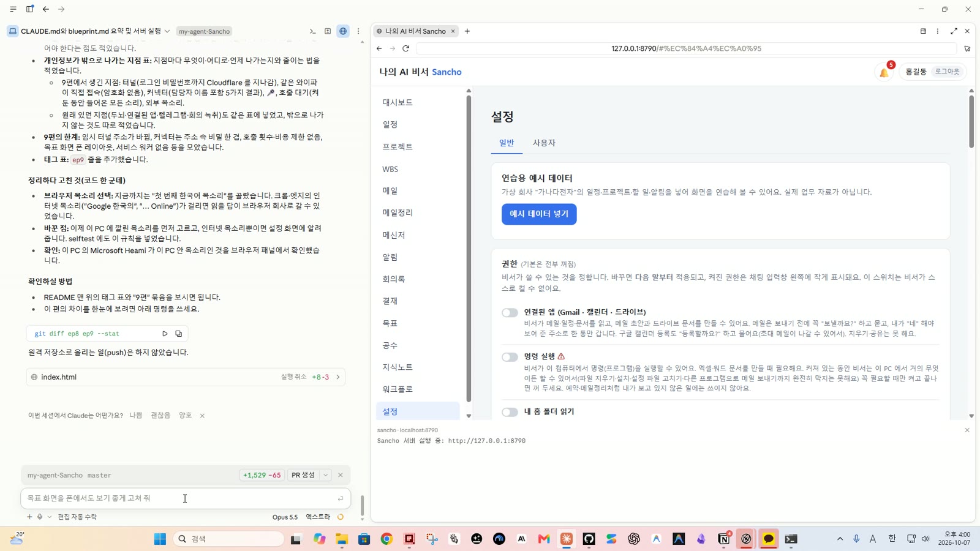Click the sidebar scrollbar in Sancho app

tap(469, 249)
